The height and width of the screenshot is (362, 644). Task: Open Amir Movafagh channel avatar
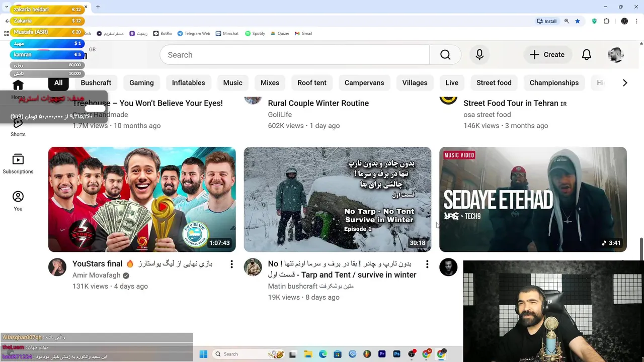57,267
